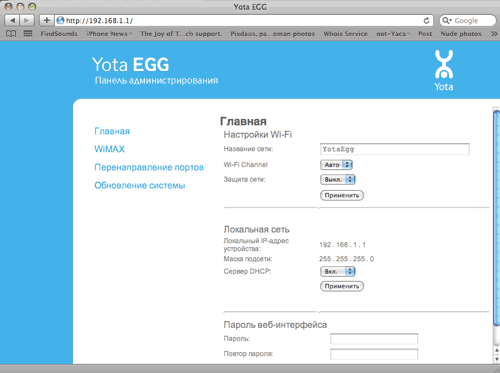
Task: Click the Повтор пароля input field
Action: [x=374, y=354]
